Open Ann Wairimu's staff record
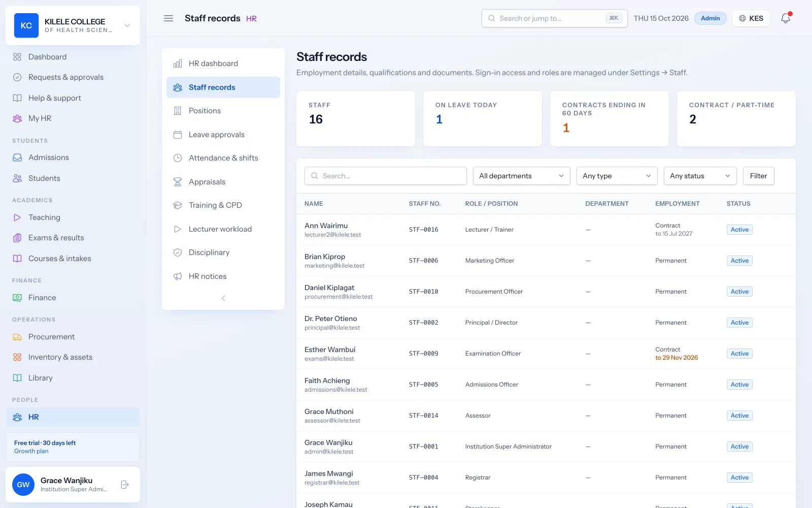812x508 pixels. tap(326, 226)
